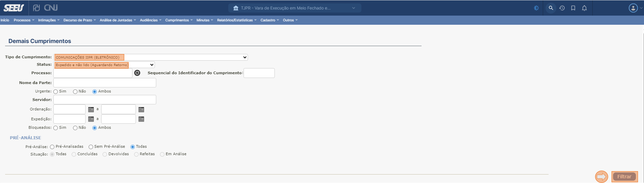
Task: Open the bookmarks icon
Action: tap(573, 8)
